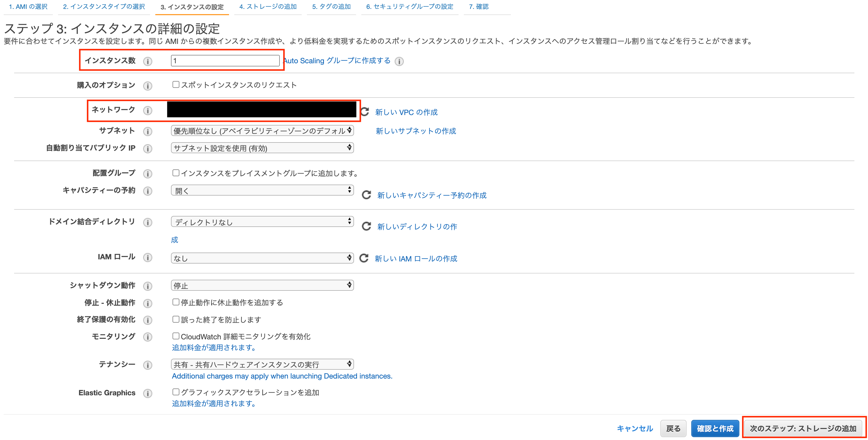
Task: Click the info icon next to テナンシー
Action: click(148, 365)
